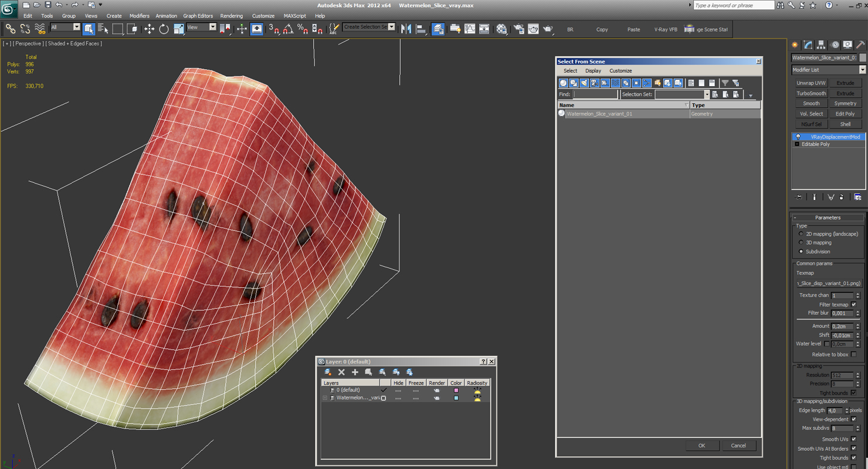Toggle Display Cameras filter in Select From Scene
The width and height of the screenshot is (868, 469).
595,83
